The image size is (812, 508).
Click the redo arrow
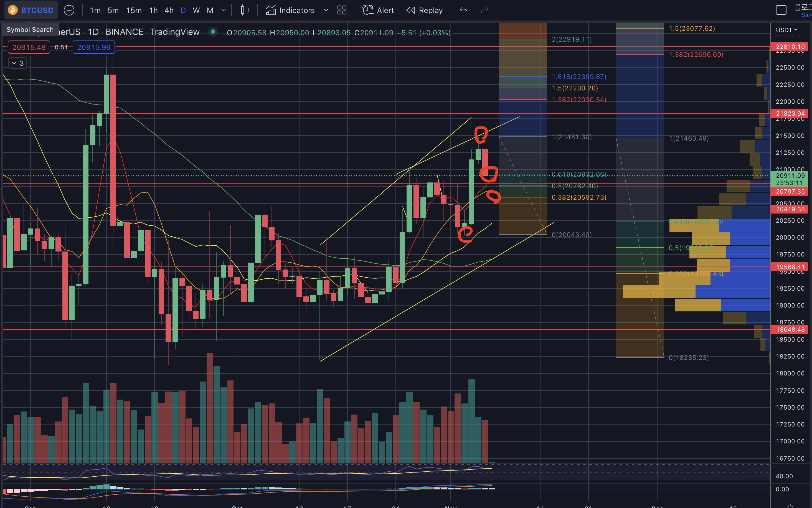pos(484,10)
